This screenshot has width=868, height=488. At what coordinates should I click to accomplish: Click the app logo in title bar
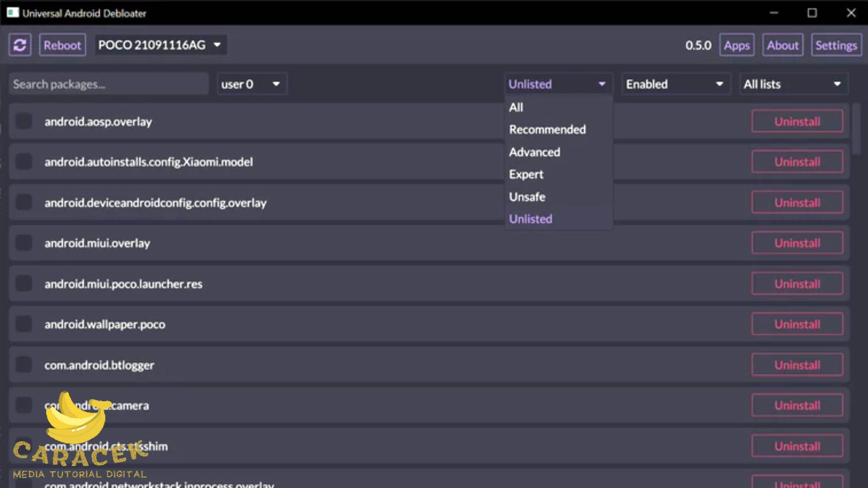point(13,13)
